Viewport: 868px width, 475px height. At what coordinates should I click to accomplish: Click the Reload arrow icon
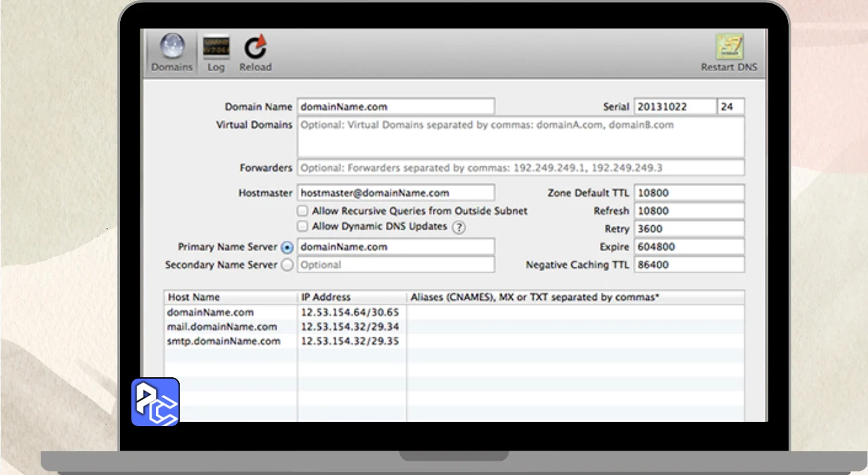[x=255, y=47]
